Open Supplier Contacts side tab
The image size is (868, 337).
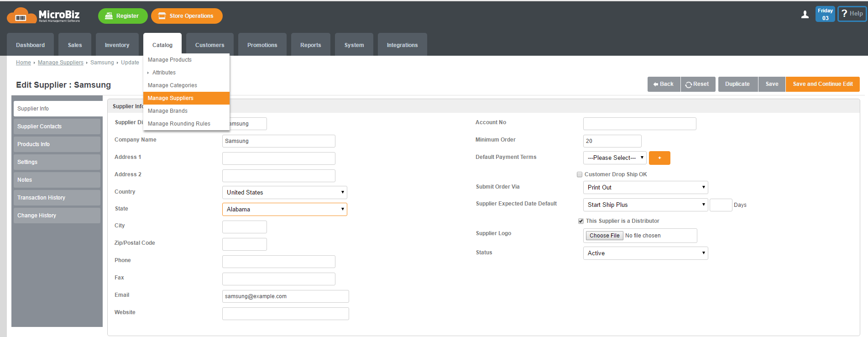(57, 126)
